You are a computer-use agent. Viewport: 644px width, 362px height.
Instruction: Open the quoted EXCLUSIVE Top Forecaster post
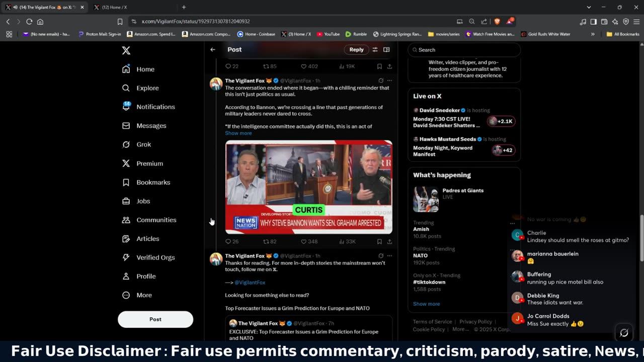[308, 328]
